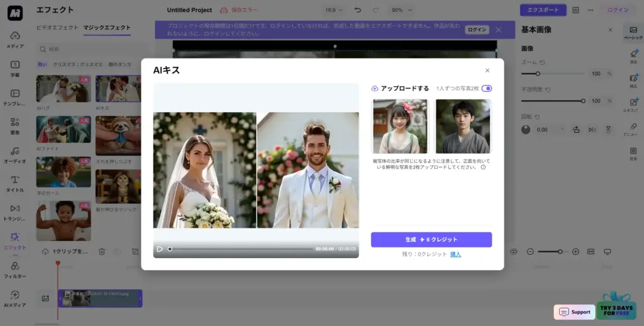Undo the last action in top bar
Image resolution: width=644 pixels, height=326 pixels.
[x=358, y=10]
